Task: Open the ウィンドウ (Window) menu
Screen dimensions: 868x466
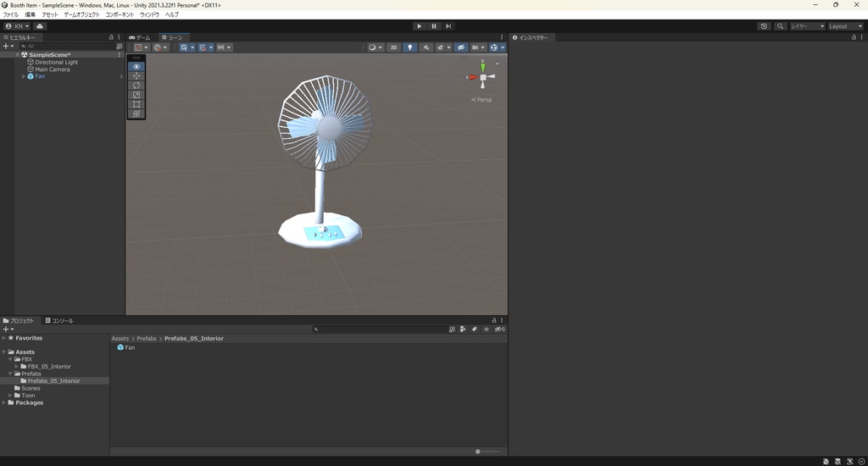Action: coord(149,15)
